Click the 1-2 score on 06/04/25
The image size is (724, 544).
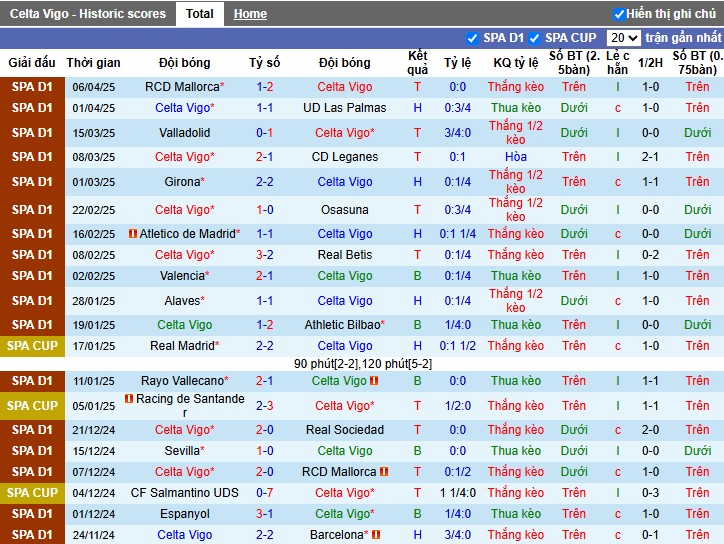click(265, 87)
